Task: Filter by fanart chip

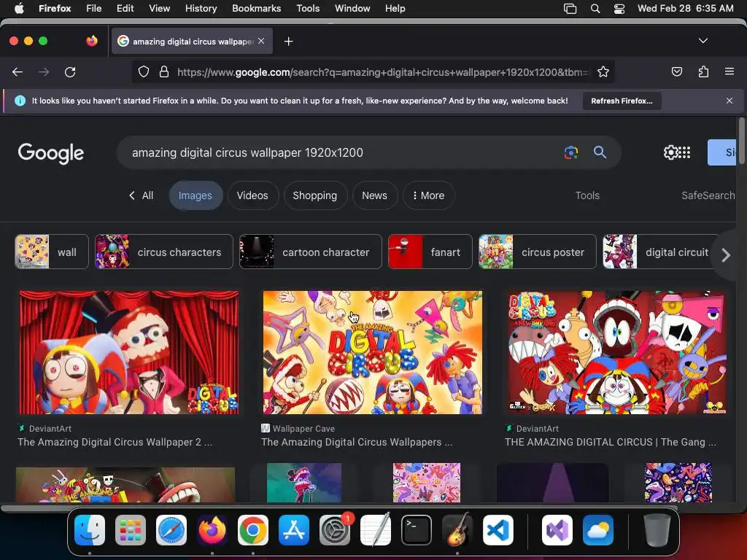Action: (x=430, y=252)
